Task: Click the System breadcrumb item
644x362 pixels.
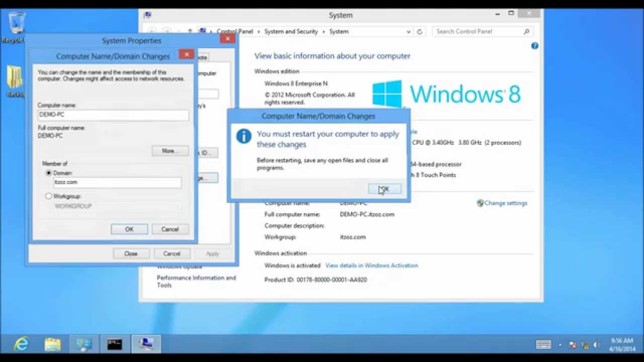Action: tap(339, 31)
